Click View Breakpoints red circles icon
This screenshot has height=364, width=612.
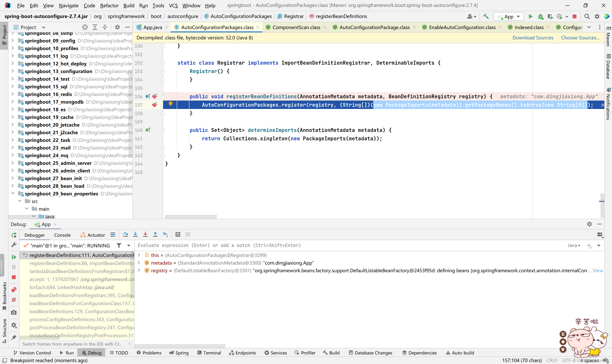14,290
